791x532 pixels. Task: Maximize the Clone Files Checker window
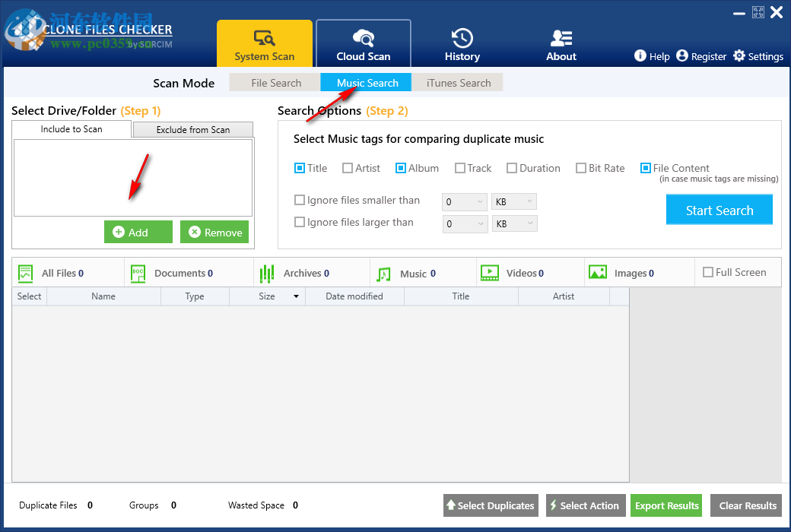[758, 12]
